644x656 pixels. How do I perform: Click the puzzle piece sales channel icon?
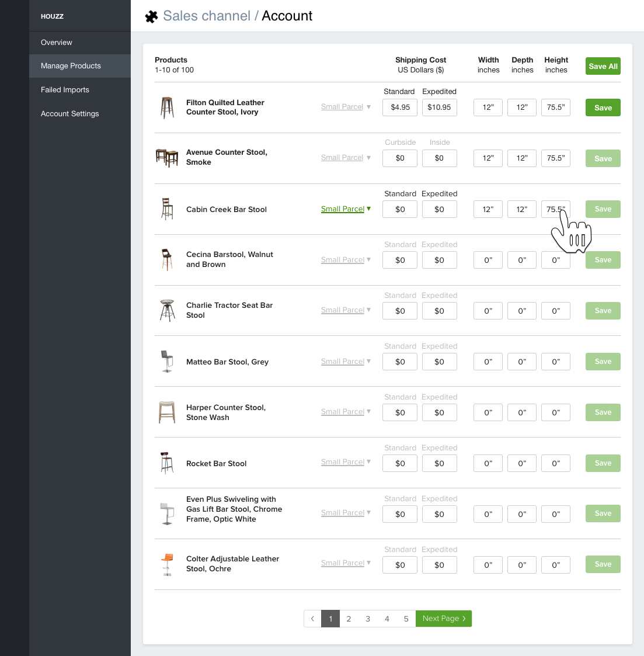151,16
